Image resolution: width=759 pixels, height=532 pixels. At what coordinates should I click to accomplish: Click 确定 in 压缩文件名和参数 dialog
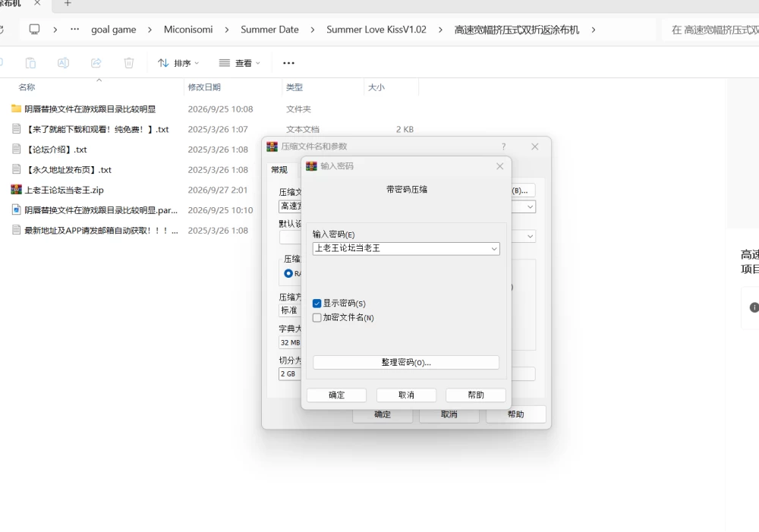point(383,414)
